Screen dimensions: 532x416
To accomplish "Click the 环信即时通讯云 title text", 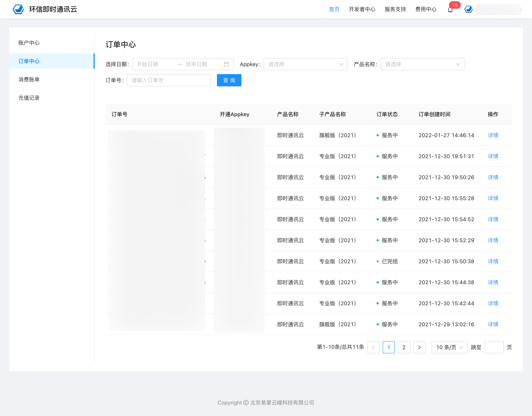I will pyautogui.click(x=53, y=9).
